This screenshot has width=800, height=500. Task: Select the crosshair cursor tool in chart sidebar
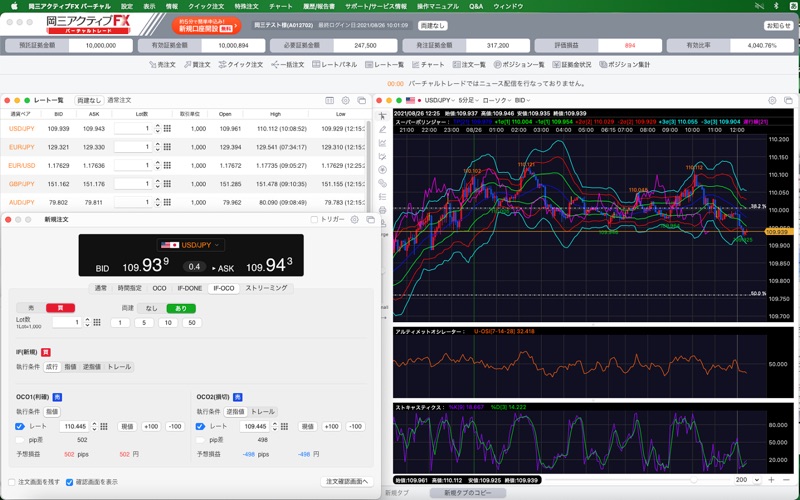point(384,115)
